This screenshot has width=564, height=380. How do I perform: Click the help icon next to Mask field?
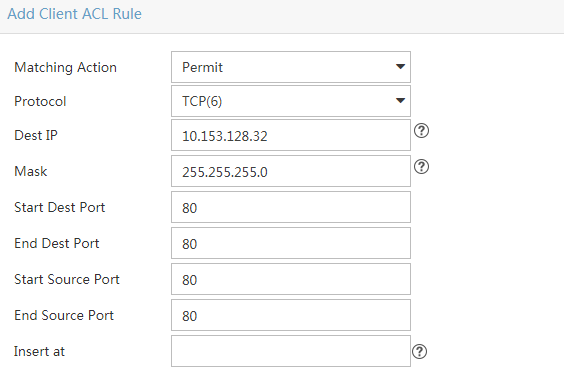[421, 167]
